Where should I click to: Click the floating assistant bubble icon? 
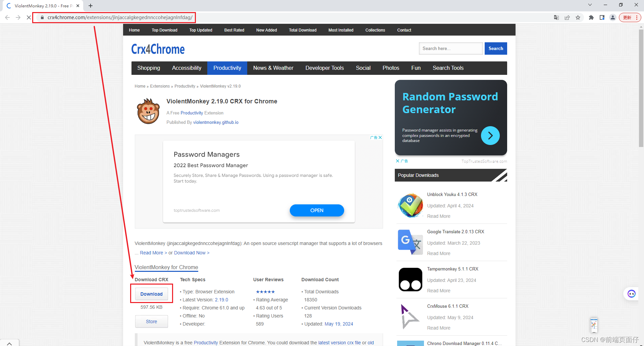coord(632,294)
